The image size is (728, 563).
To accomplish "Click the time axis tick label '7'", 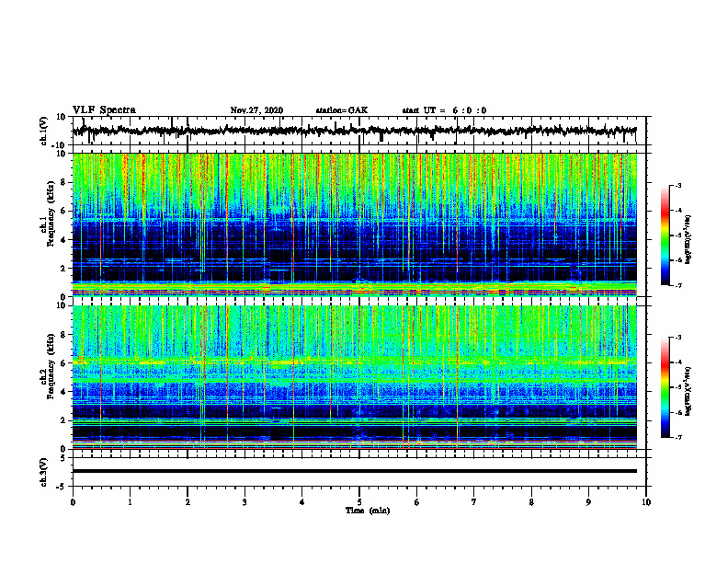I will [x=474, y=501].
